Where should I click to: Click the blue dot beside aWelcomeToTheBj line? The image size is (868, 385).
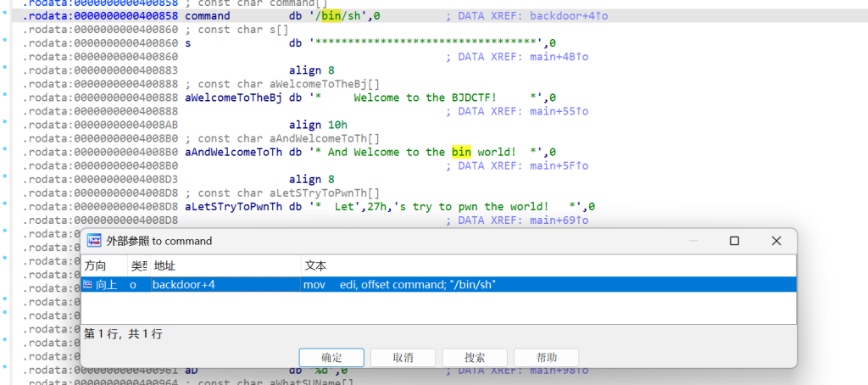(7, 98)
